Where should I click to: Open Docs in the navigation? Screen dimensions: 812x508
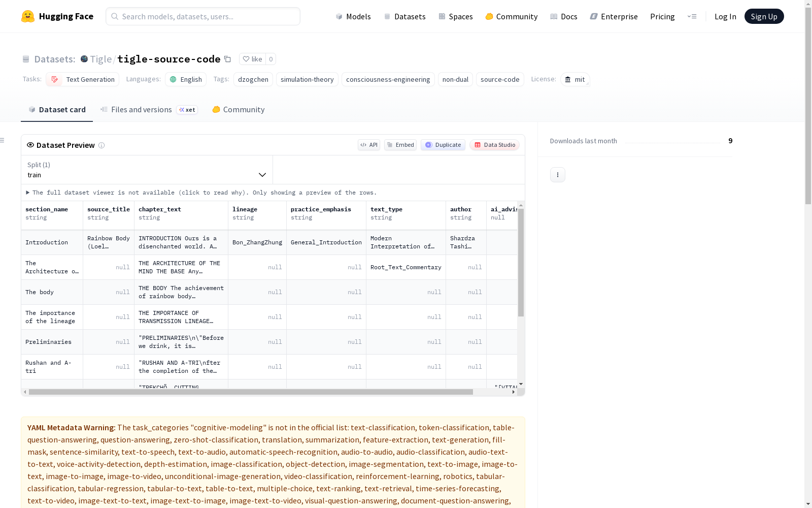point(564,16)
